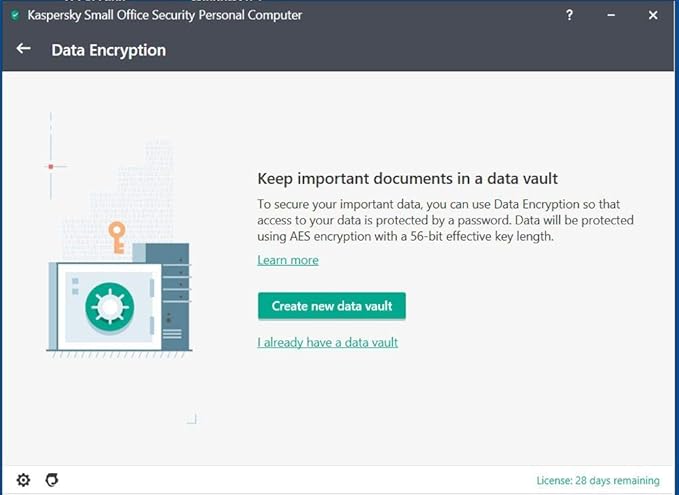This screenshot has width=679, height=495.
Task: Click the Kaspersky Small Office Security title text
Action: click(164, 15)
